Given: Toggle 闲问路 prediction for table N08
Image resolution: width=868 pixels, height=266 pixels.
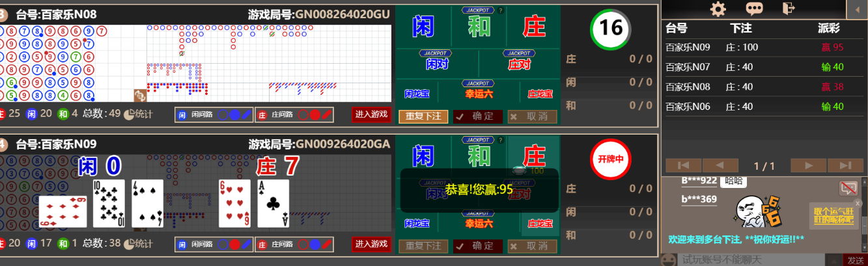Looking at the screenshot, I should (x=213, y=115).
